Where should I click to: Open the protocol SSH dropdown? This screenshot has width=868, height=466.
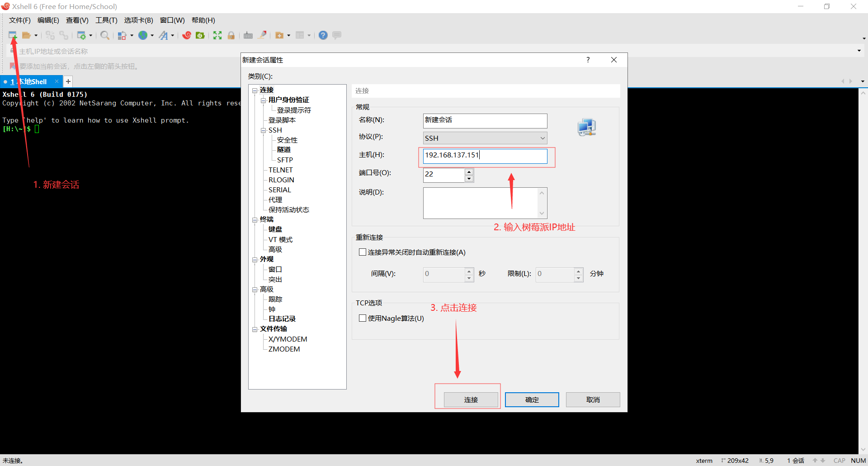(485, 138)
